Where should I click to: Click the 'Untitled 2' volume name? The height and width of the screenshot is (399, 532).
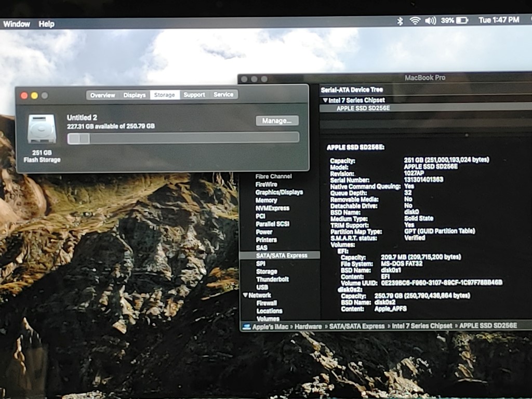(82, 117)
